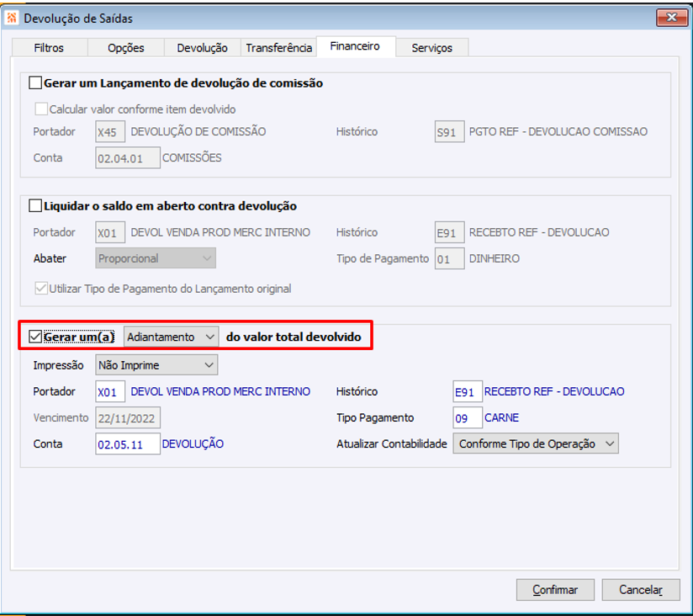Viewport: 693px width, 616px height.
Task: Click the greyed Histórico E91 field in Liquidar section
Action: click(449, 232)
